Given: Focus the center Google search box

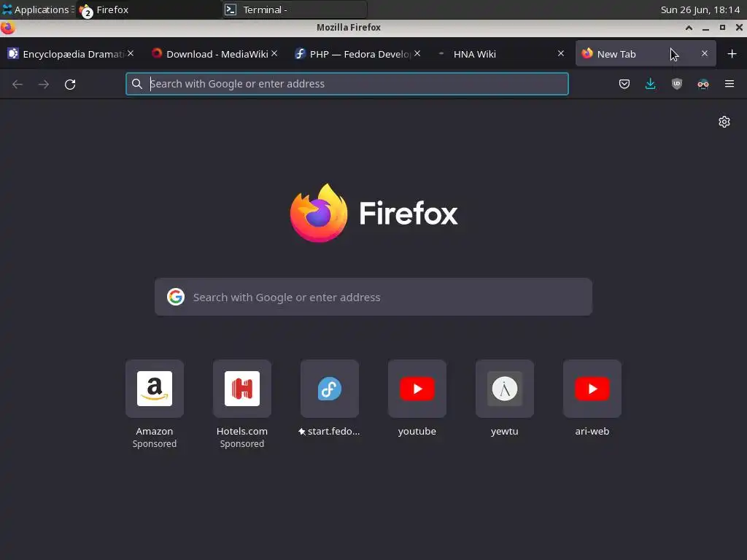Looking at the screenshot, I should coord(373,297).
